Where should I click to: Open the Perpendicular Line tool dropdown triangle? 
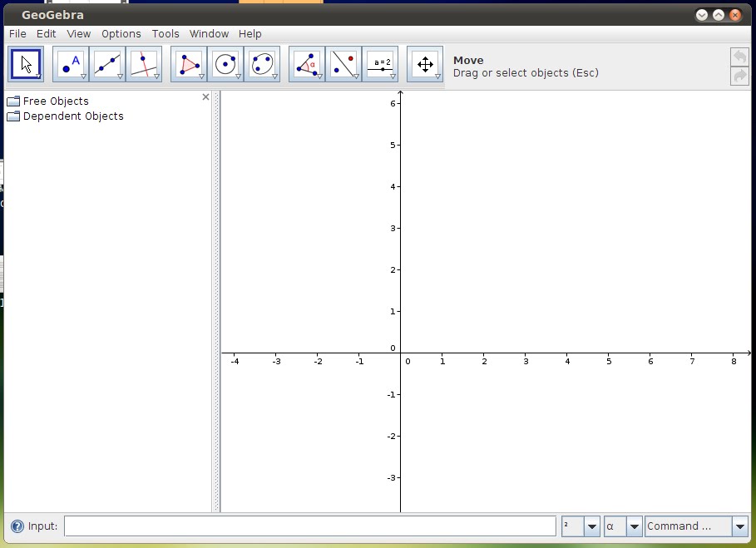coord(156,77)
